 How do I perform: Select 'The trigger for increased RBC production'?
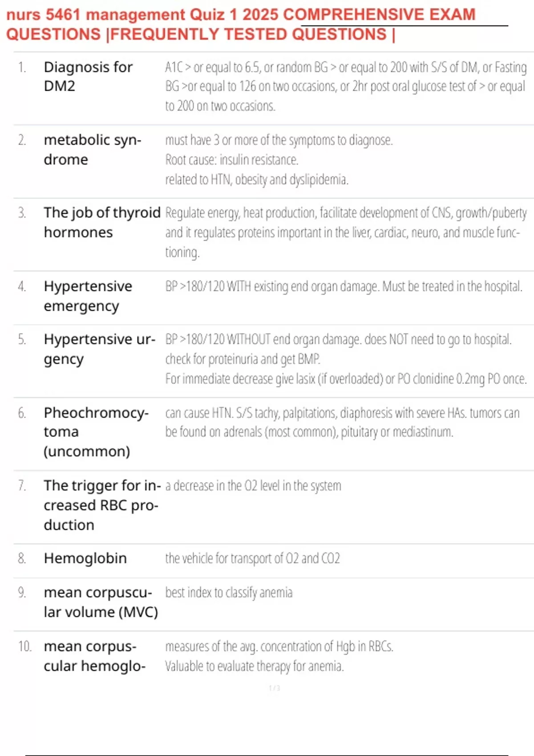[102, 505]
